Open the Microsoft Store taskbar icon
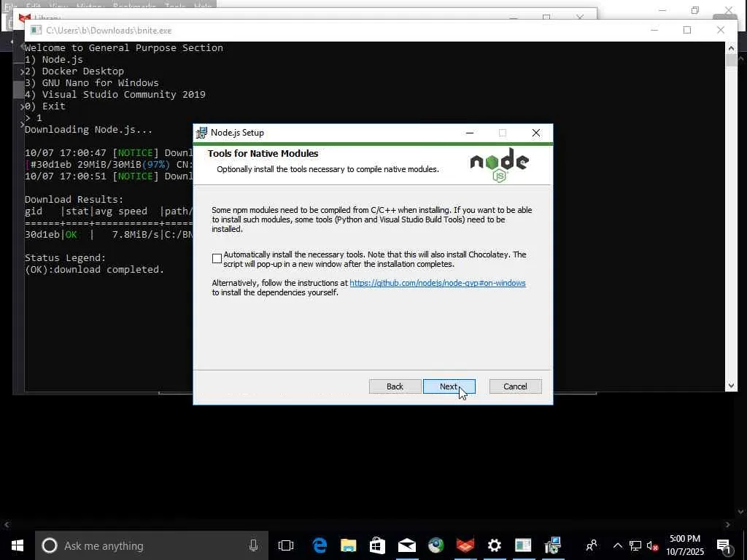This screenshot has width=747, height=560. [377, 545]
